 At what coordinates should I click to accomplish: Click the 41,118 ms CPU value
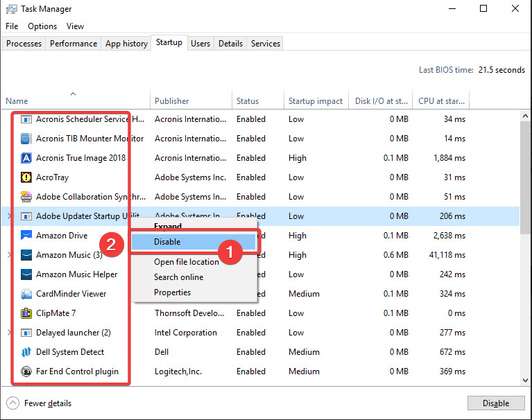click(x=447, y=255)
